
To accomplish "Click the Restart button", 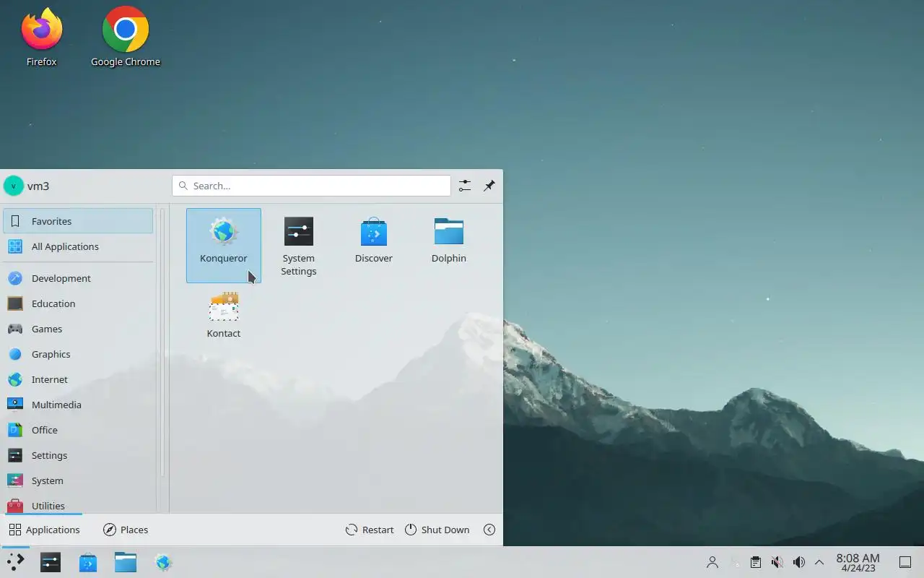I will point(370,530).
